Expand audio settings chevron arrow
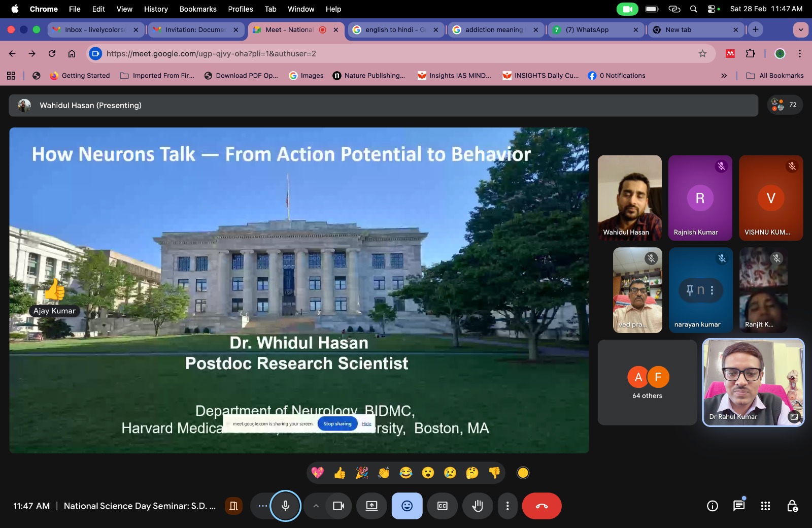 click(316, 506)
